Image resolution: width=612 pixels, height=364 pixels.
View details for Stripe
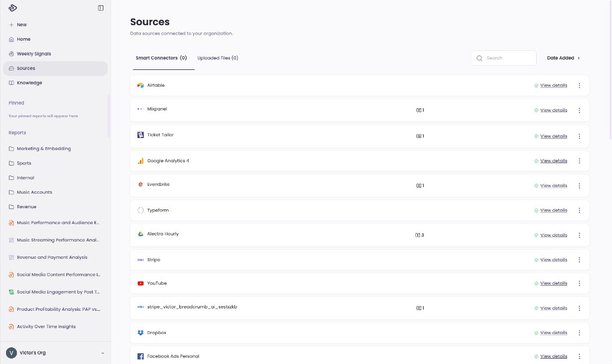pos(553,260)
